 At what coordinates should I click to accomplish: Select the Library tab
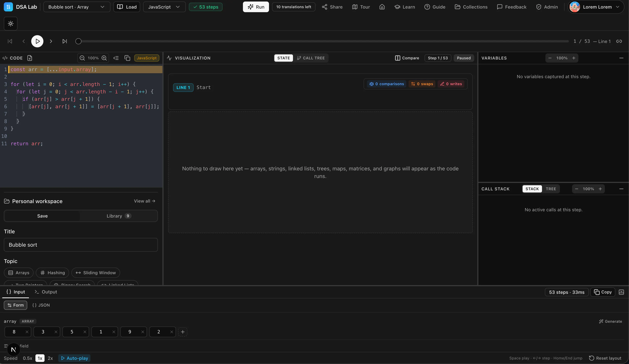pos(119,216)
